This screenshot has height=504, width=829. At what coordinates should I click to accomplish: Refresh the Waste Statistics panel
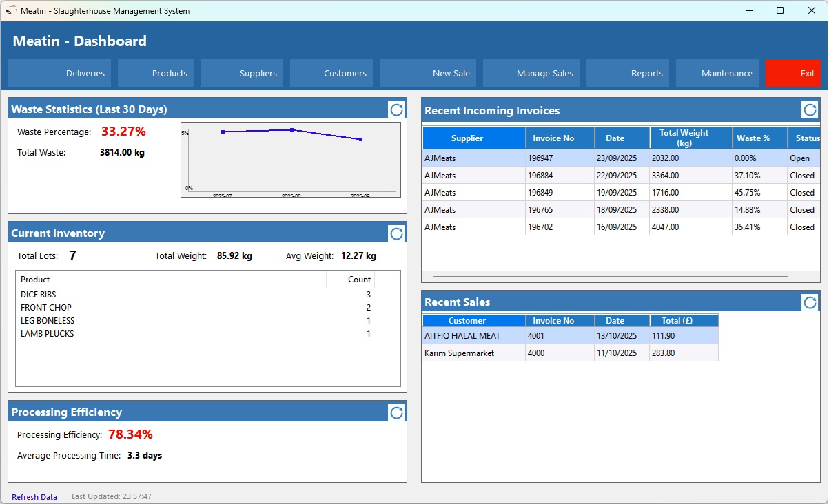396,109
